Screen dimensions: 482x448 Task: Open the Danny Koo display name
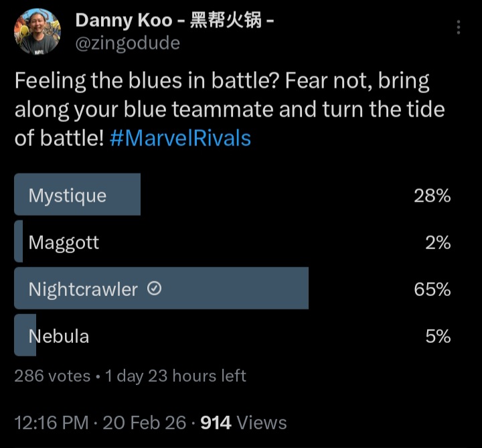pos(175,20)
